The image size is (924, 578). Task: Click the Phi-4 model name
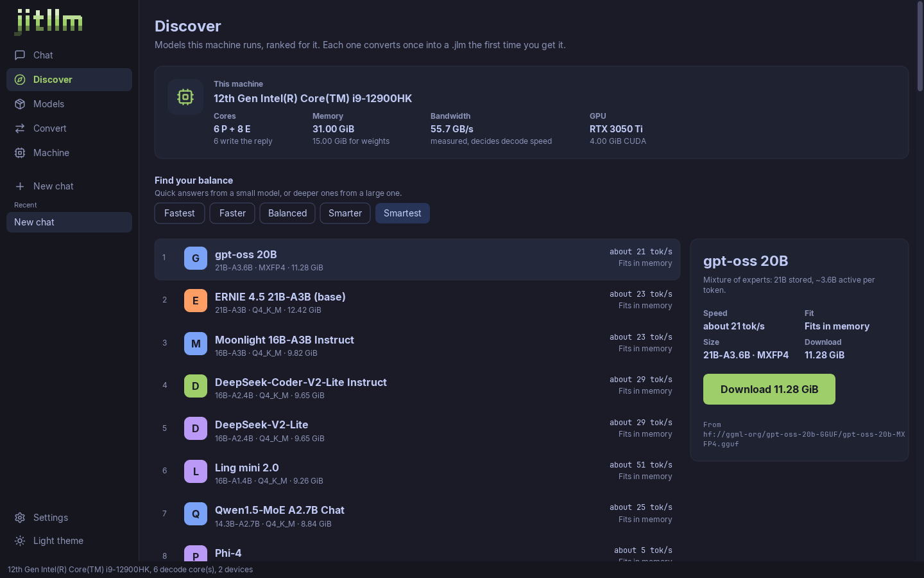228,553
